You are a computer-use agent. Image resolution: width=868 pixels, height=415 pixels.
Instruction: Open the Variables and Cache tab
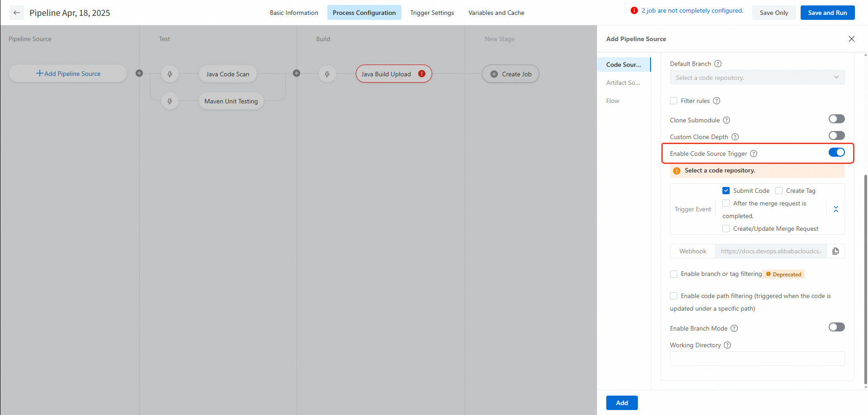(x=496, y=13)
